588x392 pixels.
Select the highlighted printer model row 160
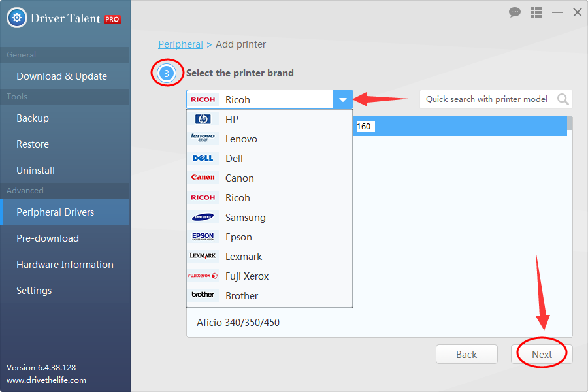(x=460, y=126)
